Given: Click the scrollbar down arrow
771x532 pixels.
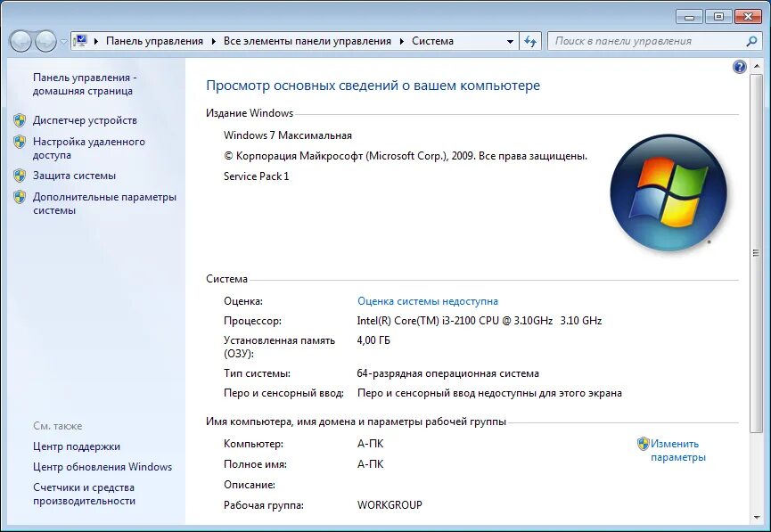Looking at the screenshot, I should 756,517.
